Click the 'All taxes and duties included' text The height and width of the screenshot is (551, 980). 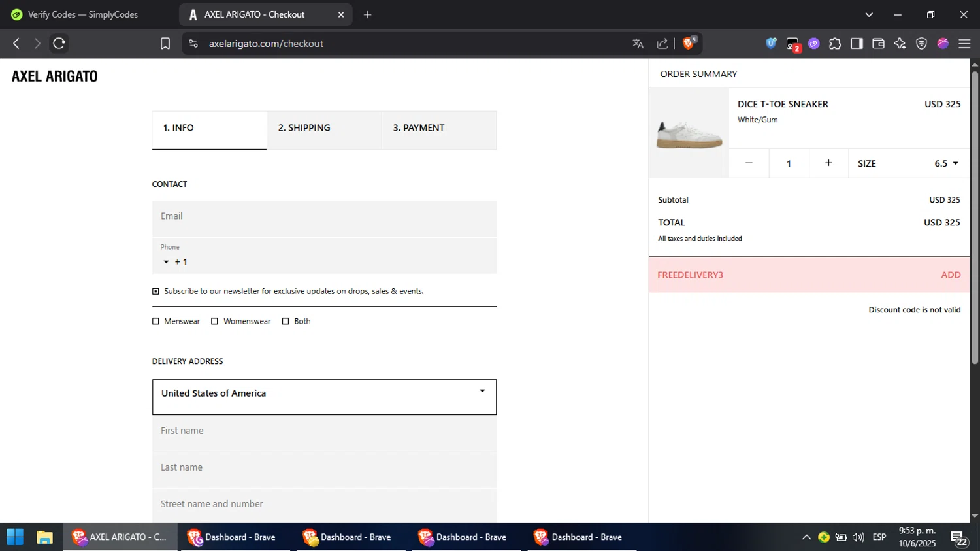coord(700,239)
